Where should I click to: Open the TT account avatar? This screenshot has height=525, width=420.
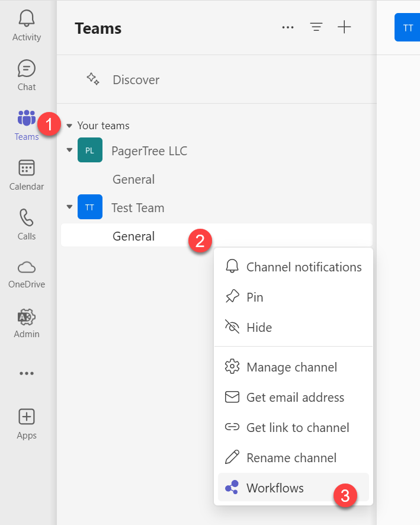point(407,27)
